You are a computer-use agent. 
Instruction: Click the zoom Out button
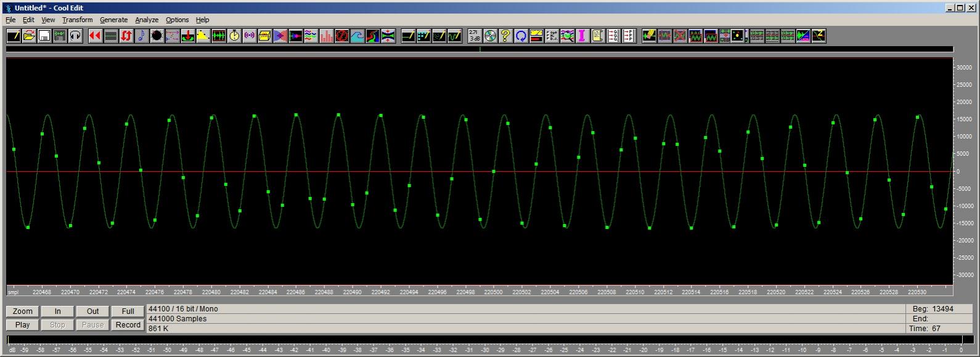[92, 311]
